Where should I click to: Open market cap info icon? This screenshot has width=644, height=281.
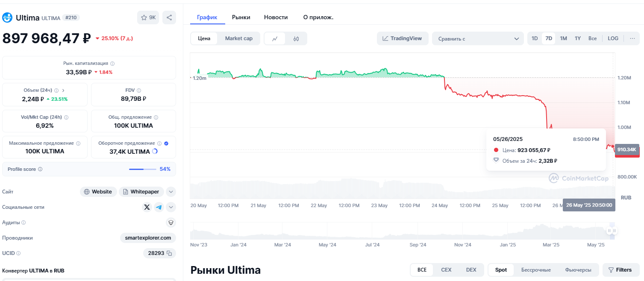[x=112, y=63]
